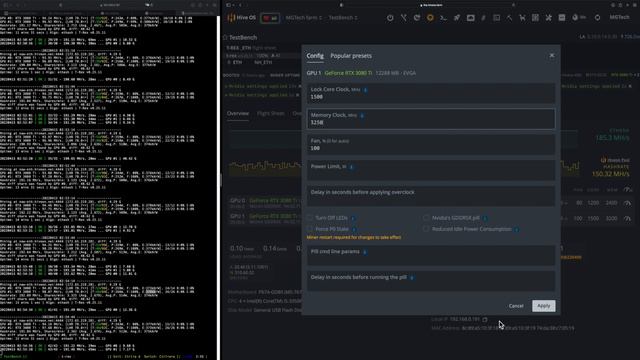Click the miner restart icon in toolbar

pos(417,18)
